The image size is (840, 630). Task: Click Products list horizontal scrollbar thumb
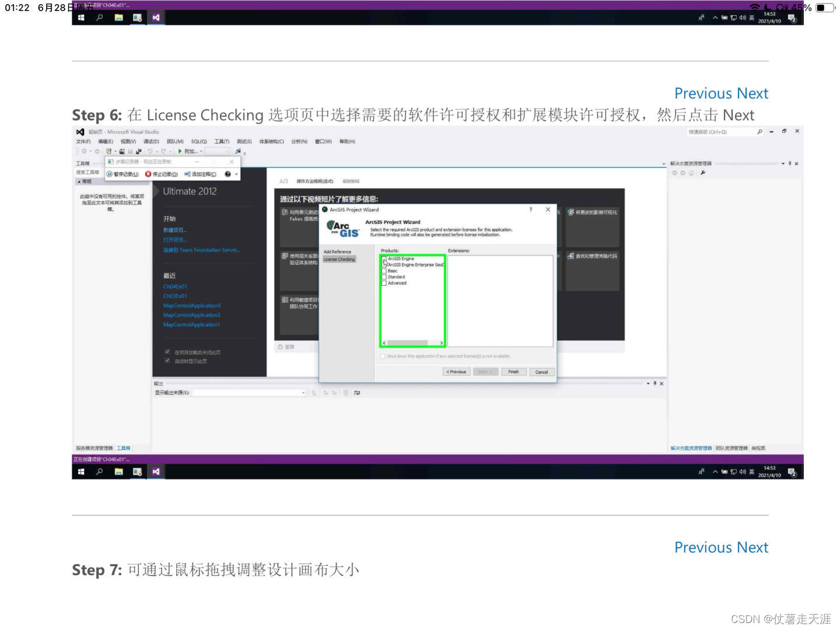(407, 343)
